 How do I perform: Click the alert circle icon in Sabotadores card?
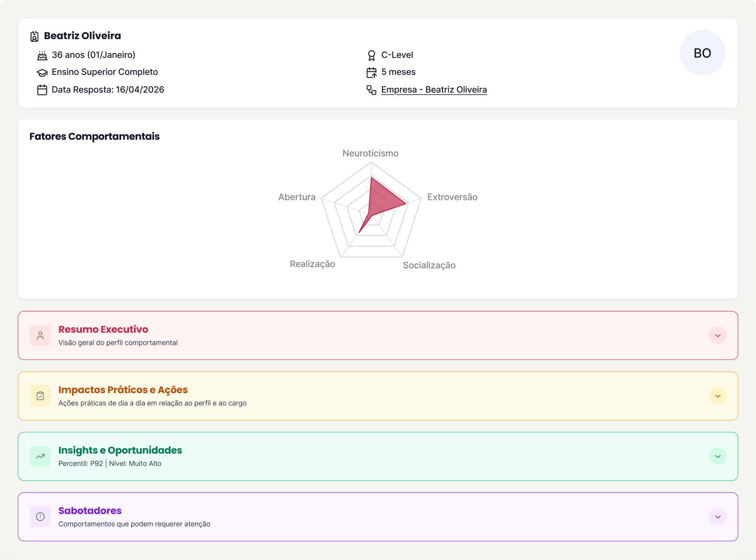pos(40,517)
